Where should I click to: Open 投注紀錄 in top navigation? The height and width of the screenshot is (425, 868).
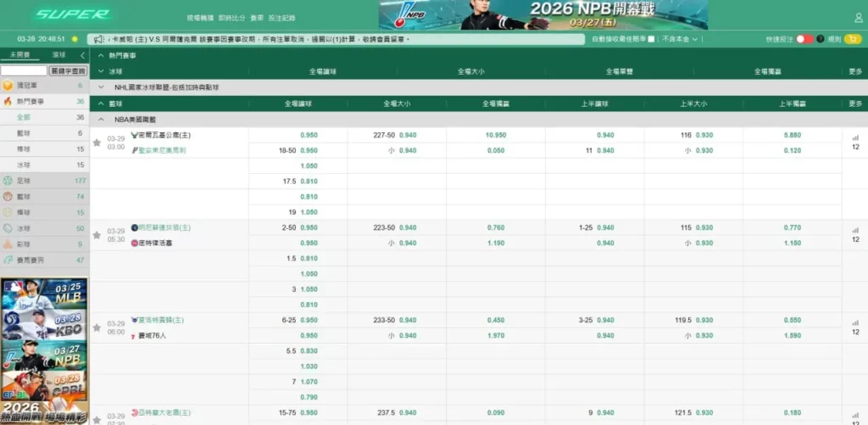[281, 18]
